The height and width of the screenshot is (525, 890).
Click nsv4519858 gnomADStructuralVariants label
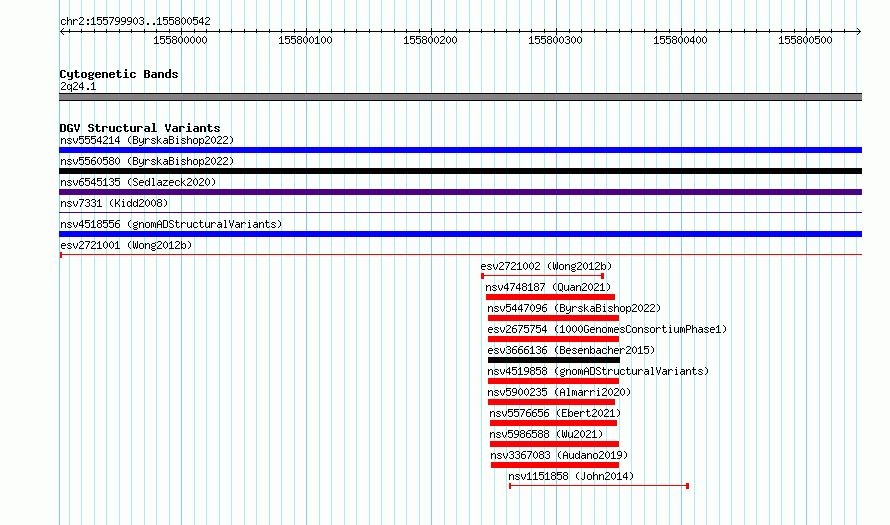click(x=598, y=371)
